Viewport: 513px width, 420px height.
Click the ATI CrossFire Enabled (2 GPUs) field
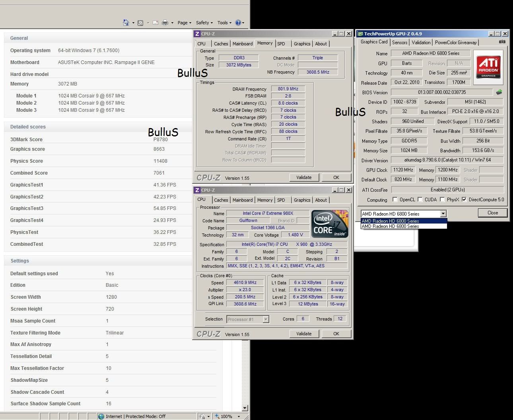(x=447, y=190)
